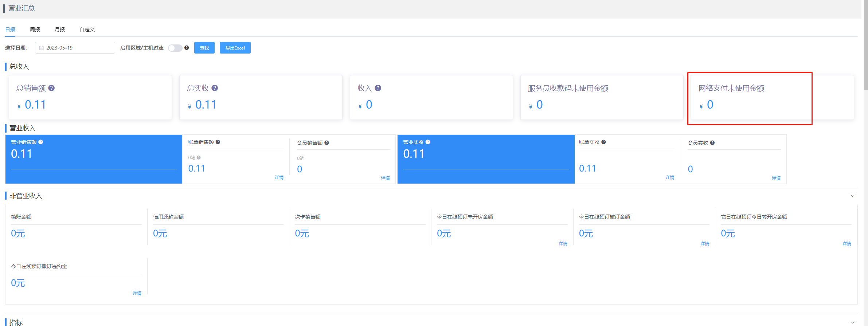Screen dimensions: 868x326
Task: Open help icon beside 总实收
Action: (x=215, y=88)
